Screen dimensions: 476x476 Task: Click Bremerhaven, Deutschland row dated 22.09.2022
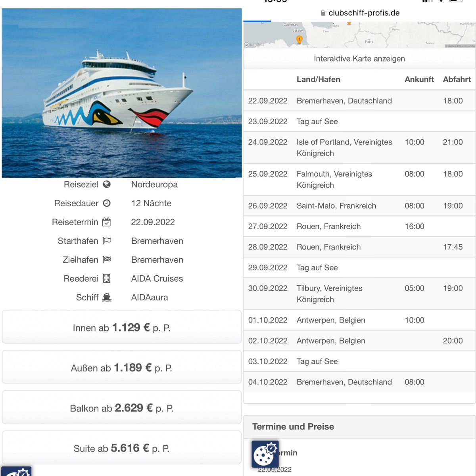pos(359,101)
